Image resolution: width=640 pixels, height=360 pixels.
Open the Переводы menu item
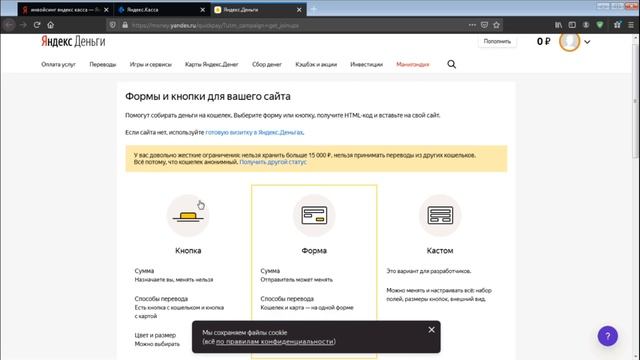coord(102,64)
